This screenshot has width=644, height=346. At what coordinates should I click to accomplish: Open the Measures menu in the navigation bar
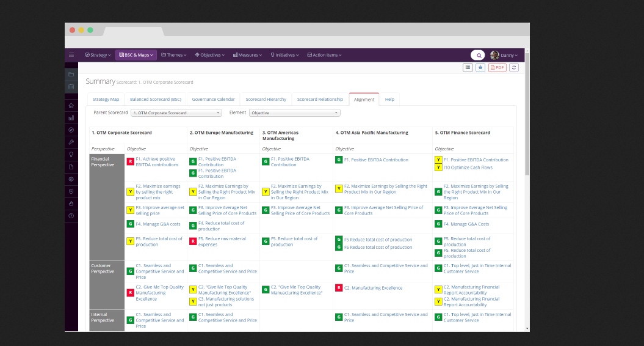(247, 55)
